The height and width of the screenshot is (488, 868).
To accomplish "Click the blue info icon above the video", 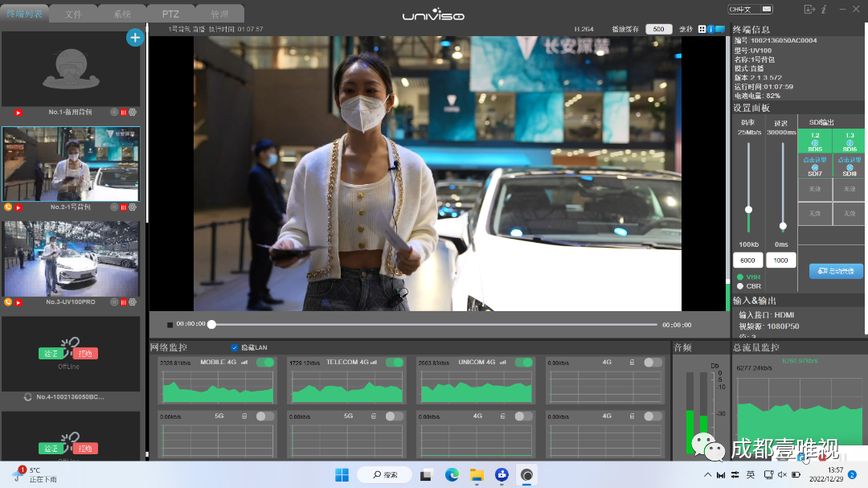I will 710,29.
